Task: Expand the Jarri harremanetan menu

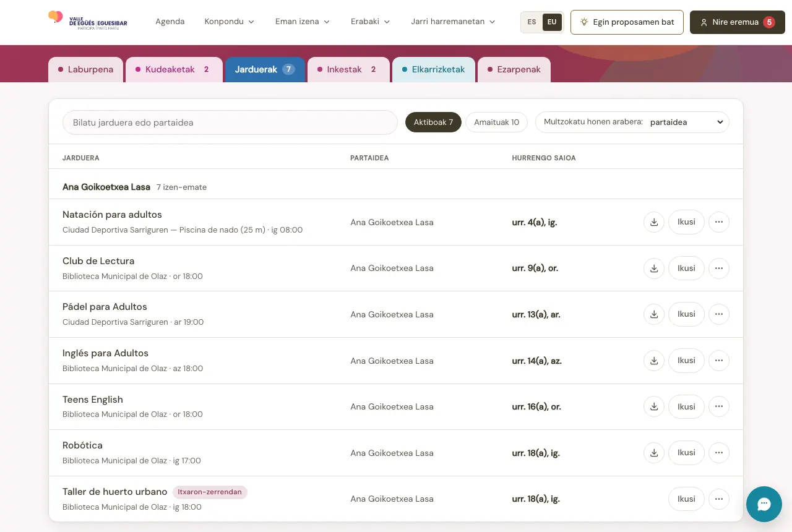Action: coord(454,22)
